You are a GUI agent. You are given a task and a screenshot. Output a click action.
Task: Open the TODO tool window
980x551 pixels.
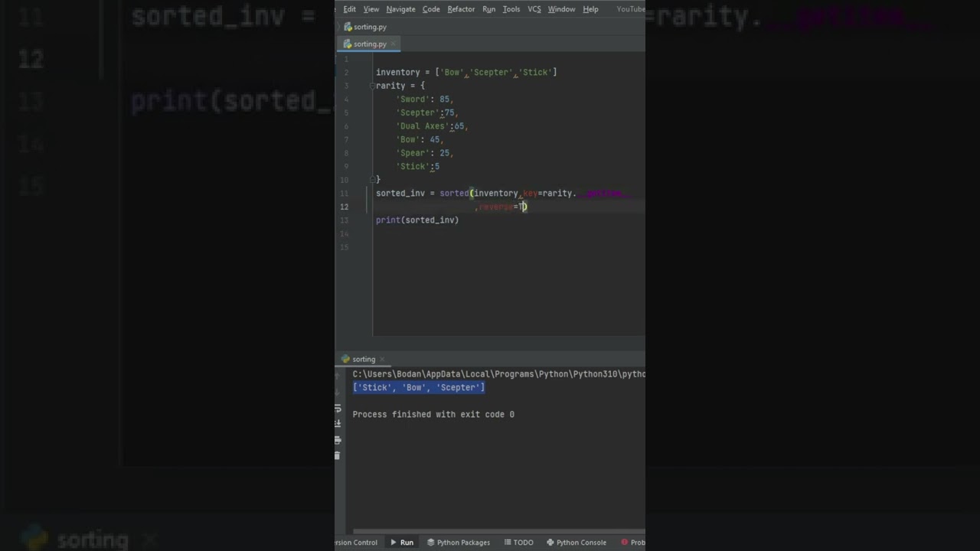518,542
